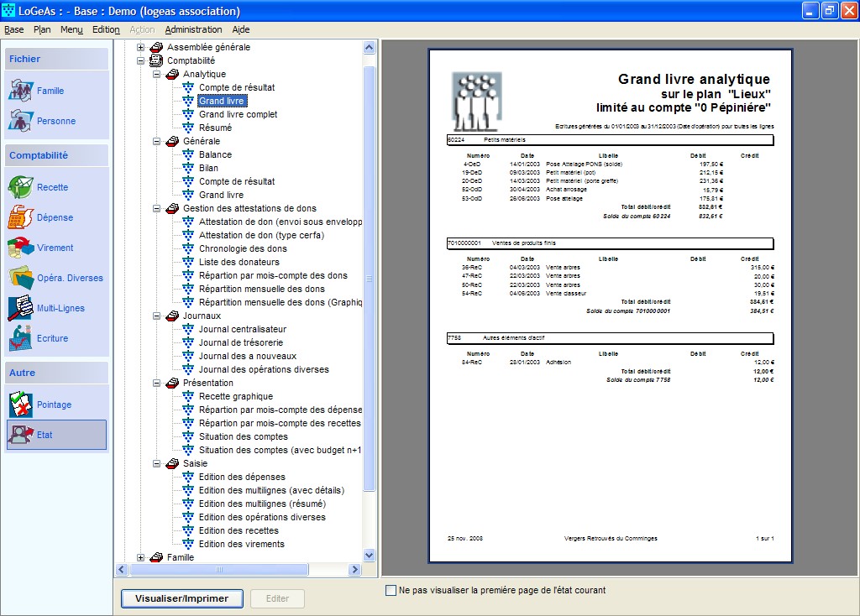Collapse the Analytique tree branch
Image resolution: width=860 pixels, height=616 pixels.
[x=156, y=74]
